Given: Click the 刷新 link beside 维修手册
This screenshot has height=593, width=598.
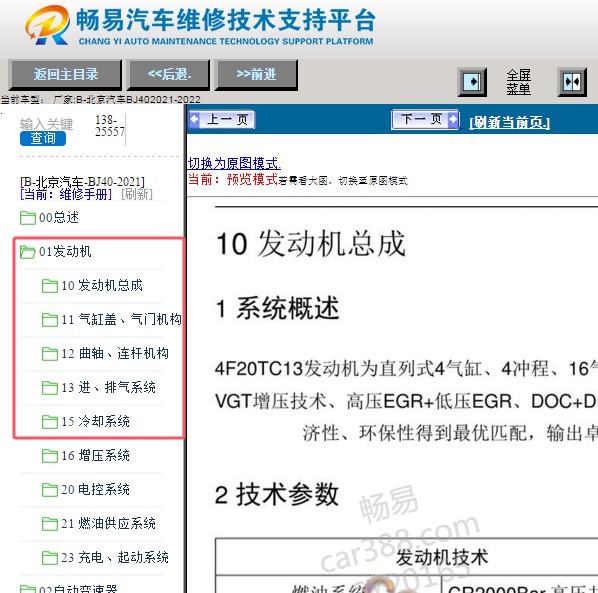Looking at the screenshot, I should [x=137, y=194].
